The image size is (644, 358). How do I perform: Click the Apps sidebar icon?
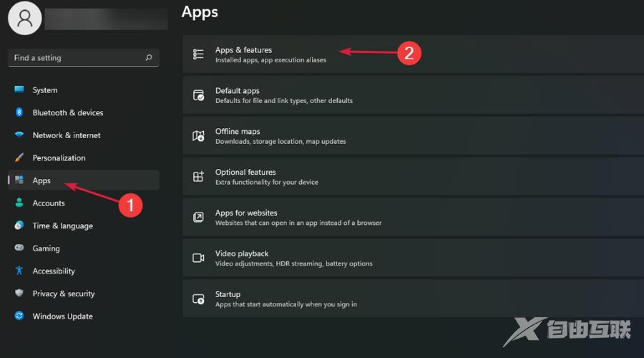tap(19, 180)
